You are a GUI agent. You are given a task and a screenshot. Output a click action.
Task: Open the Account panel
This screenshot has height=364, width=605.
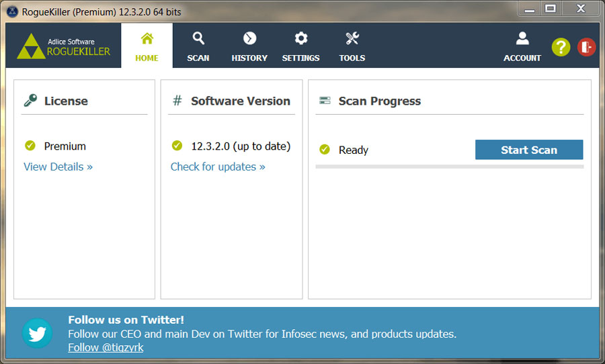(x=522, y=46)
